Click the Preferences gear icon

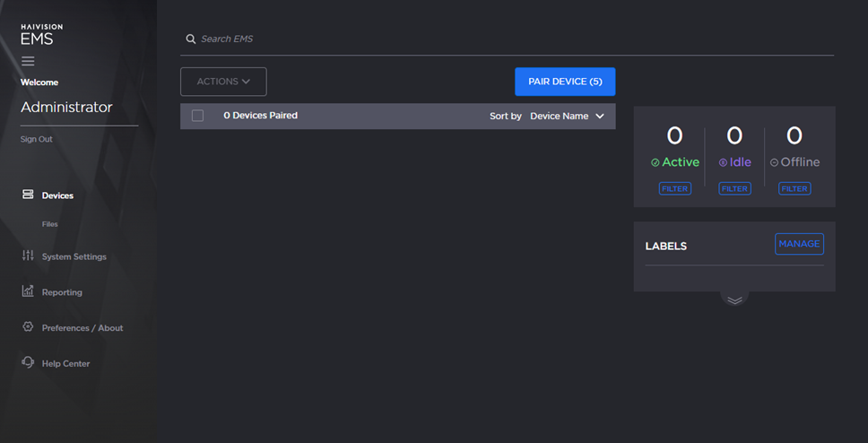(28, 327)
